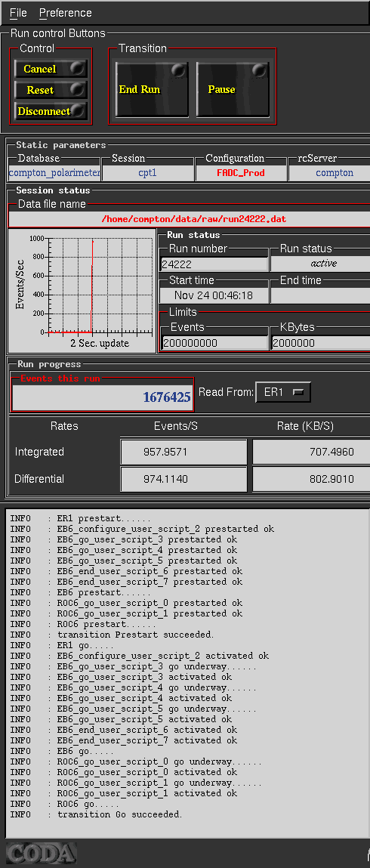
Task: End the current run
Action: pos(152,89)
